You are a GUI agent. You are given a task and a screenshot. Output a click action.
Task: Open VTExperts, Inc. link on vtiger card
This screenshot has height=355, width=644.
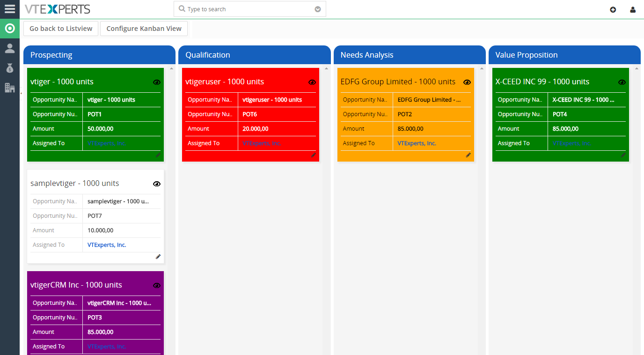tap(107, 143)
